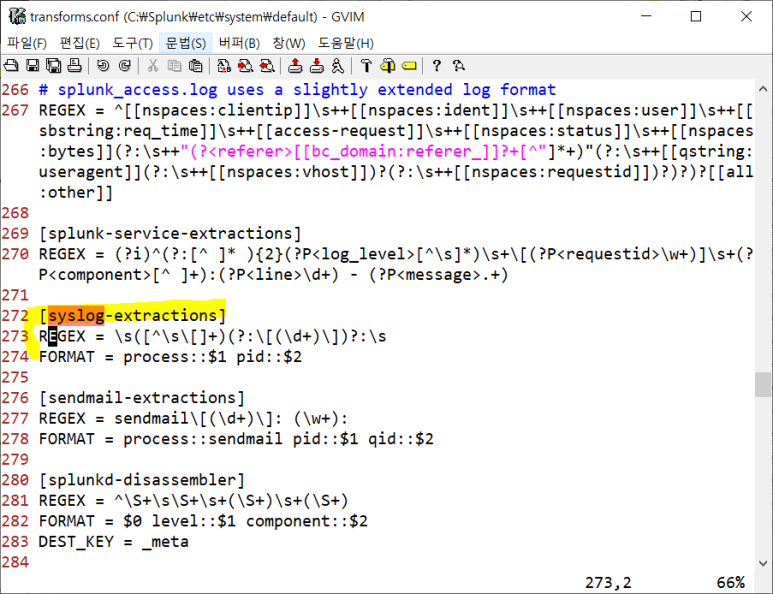The height and width of the screenshot is (594, 773).
Task: Click the Load session icon
Action: [x=295, y=66]
